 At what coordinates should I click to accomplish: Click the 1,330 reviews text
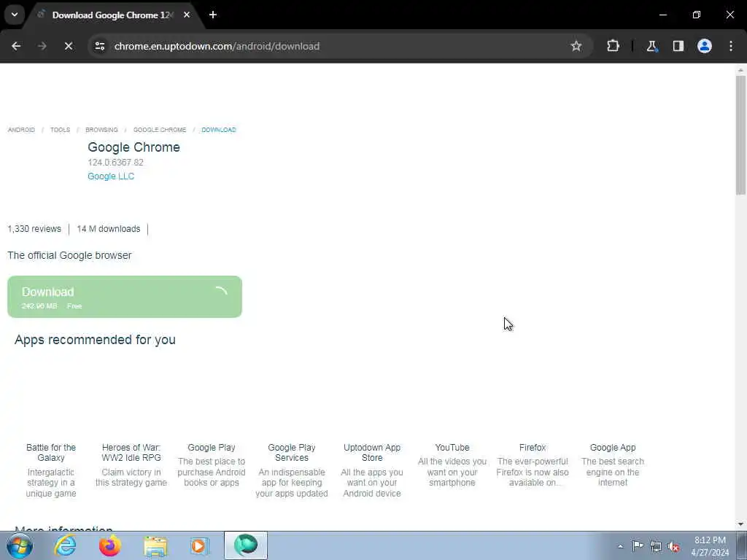[34, 228]
